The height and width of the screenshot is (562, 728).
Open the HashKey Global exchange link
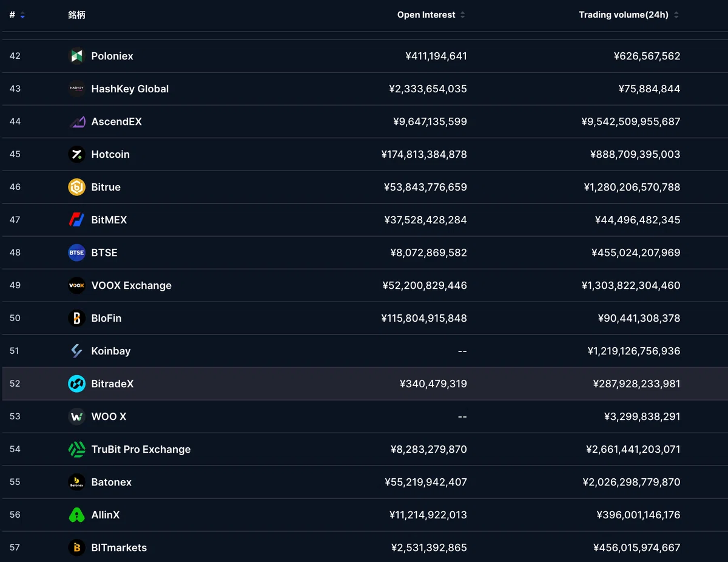[x=130, y=89]
